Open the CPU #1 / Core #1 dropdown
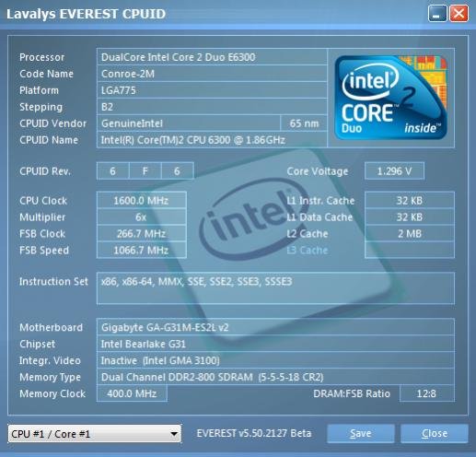476x457 pixels. [x=95, y=434]
